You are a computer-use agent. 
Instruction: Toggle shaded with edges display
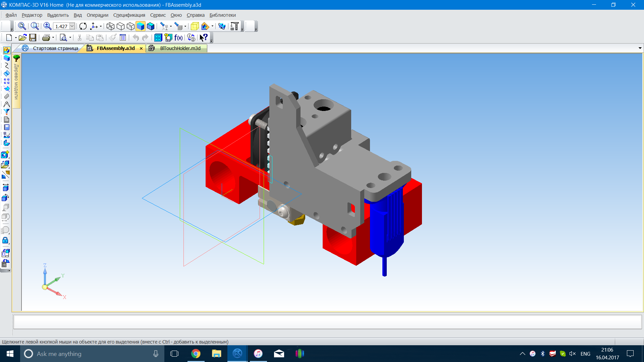151,26
